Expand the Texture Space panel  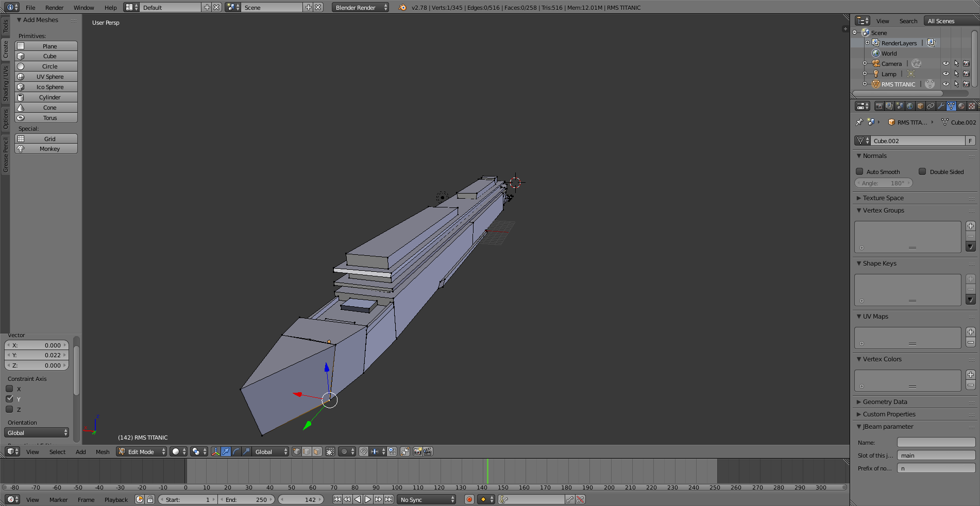(x=883, y=198)
